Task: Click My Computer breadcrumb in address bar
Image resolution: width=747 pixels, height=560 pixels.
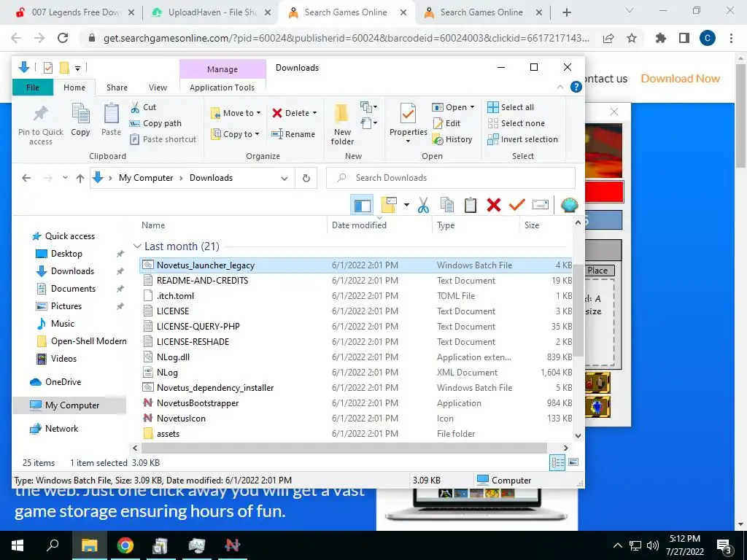Action: click(x=146, y=178)
